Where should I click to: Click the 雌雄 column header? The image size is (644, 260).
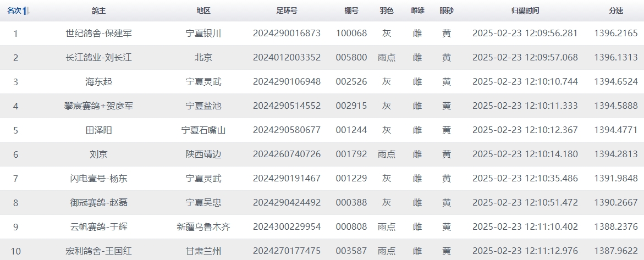[x=417, y=11]
